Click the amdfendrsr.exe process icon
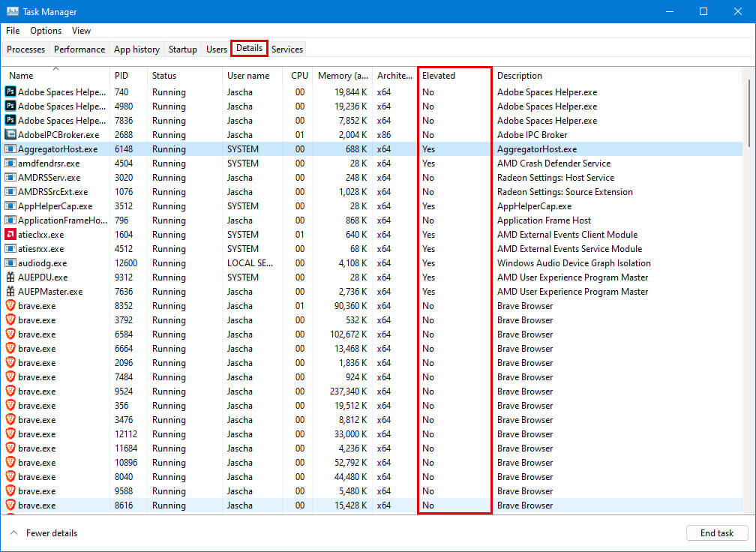756x552 pixels. [x=10, y=163]
